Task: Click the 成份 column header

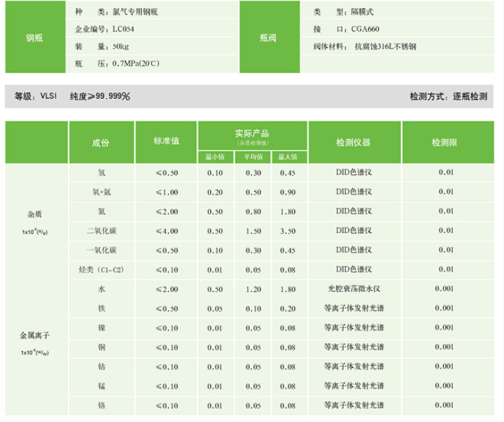Action: pyautogui.click(x=100, y=142)
